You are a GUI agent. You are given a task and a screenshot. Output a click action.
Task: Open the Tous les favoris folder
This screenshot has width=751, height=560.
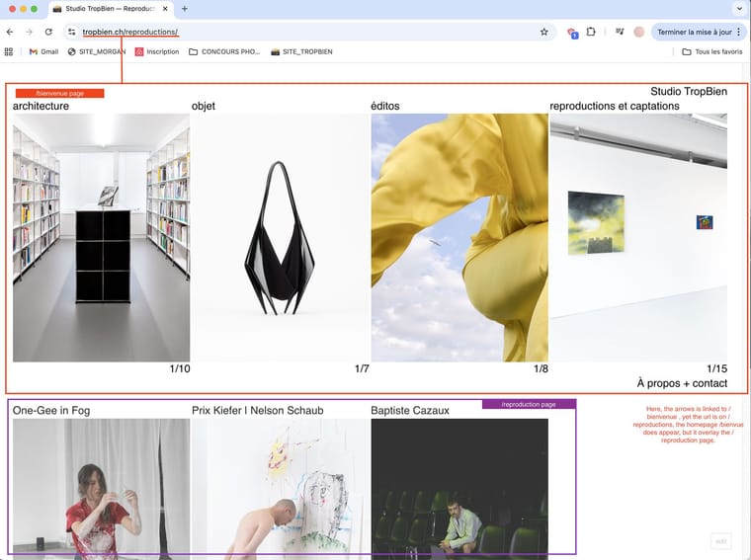(x=711, y=51)
